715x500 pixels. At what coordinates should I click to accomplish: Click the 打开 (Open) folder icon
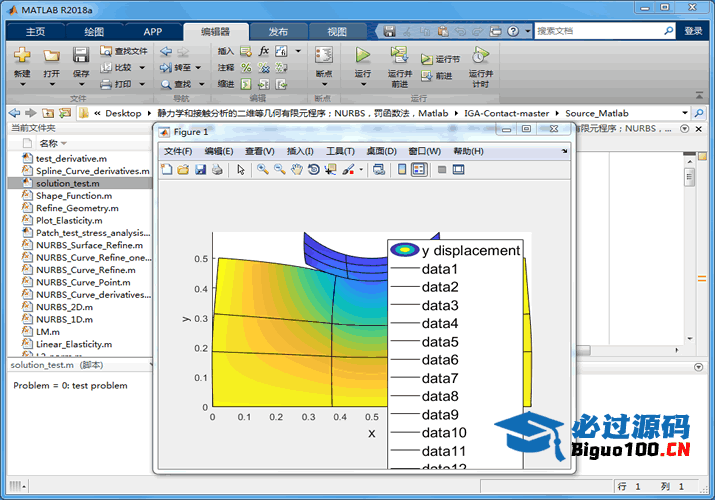(x=51, y=56)
